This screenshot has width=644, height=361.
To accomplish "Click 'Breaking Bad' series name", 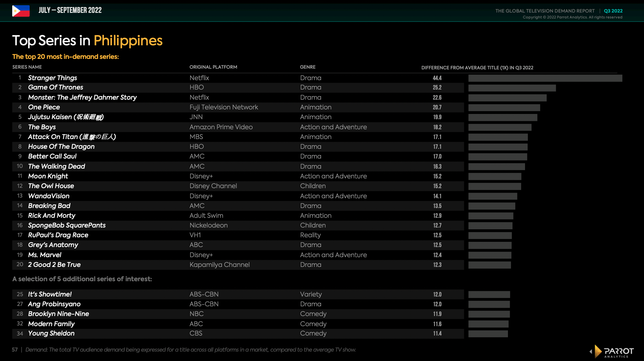I will coord(49,206).
